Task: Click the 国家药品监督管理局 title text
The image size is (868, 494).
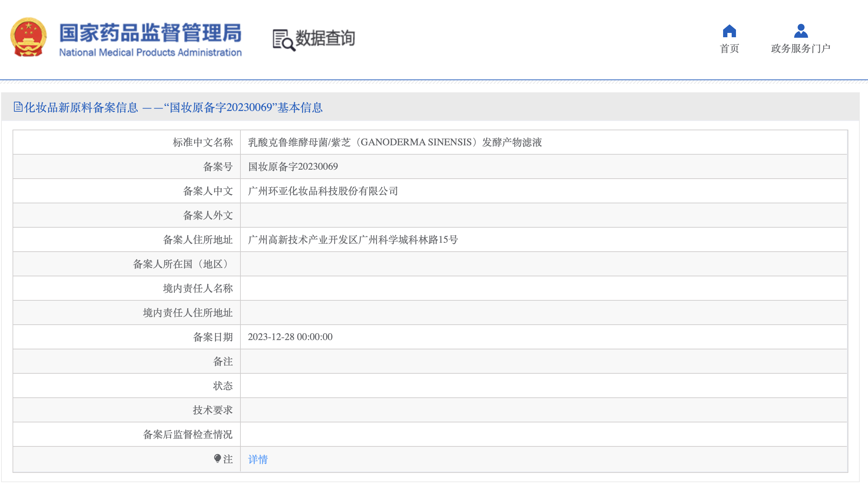Action: coord(150,33)
